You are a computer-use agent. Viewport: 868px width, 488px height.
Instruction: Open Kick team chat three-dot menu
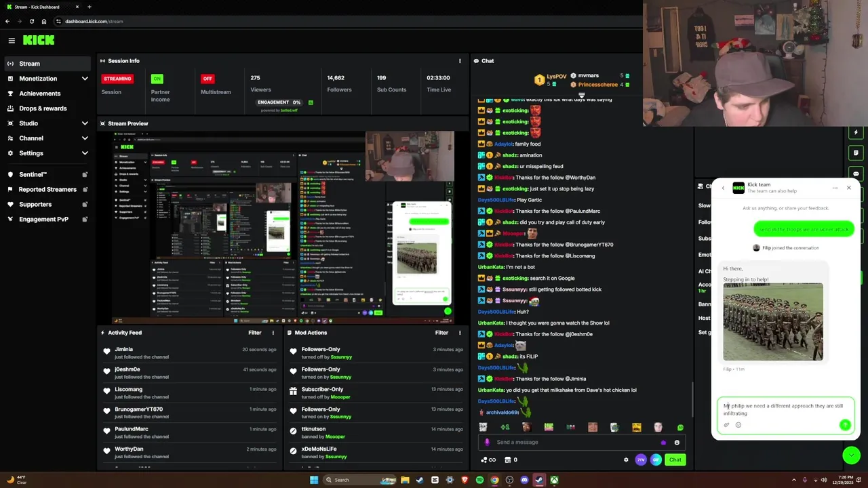(835, 188)
